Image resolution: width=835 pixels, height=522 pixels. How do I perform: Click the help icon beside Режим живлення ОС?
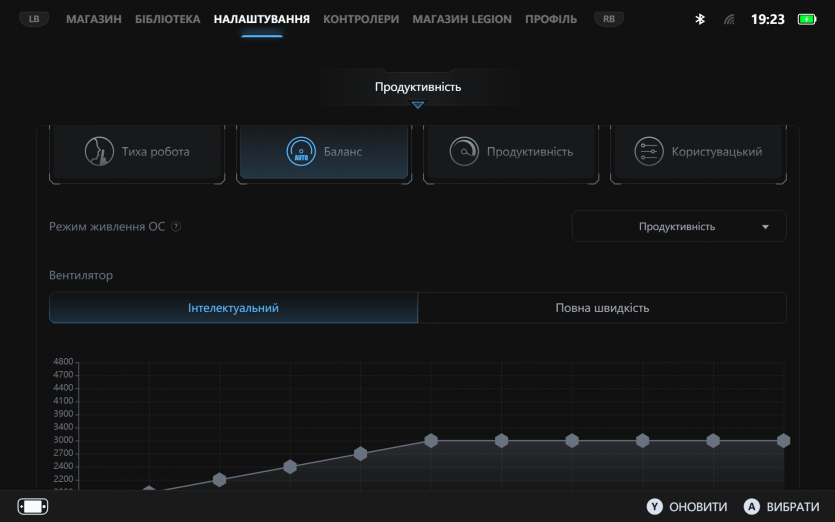click(176, 227)
